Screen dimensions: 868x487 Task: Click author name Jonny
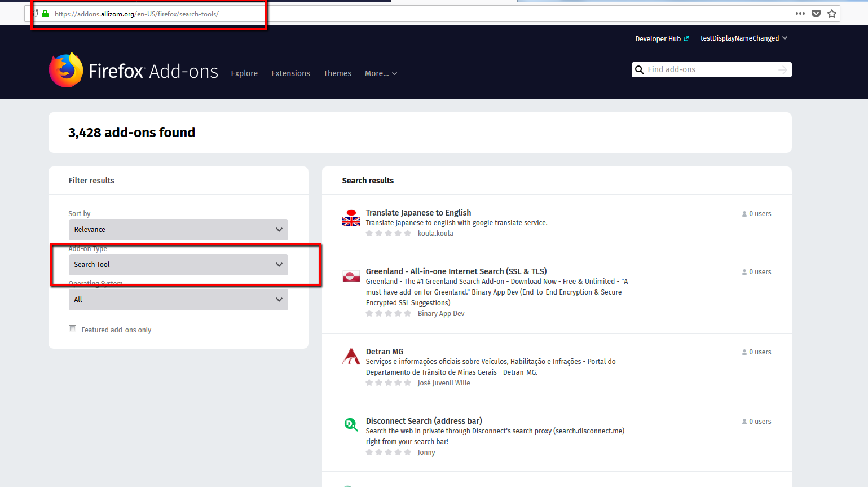[426, 453]
